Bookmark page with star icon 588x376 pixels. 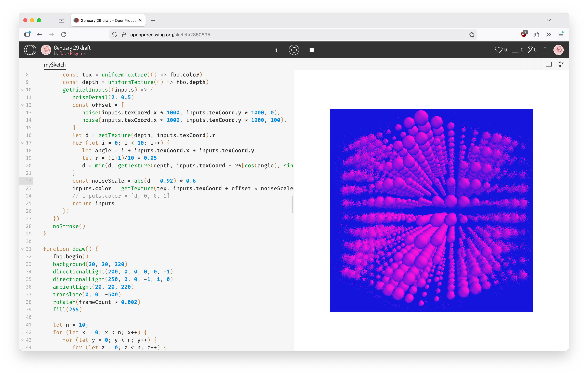coord(472,35)
